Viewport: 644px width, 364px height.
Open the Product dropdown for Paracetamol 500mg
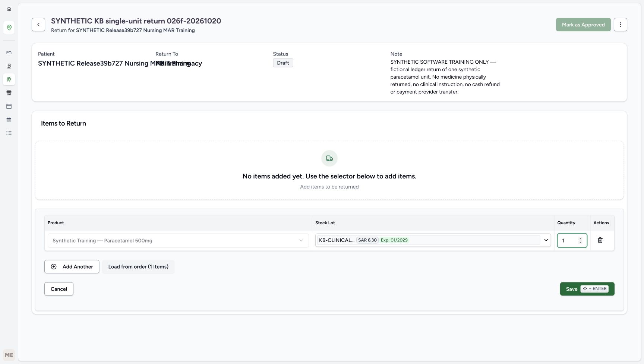pyautogui.click(x=178, y=241)
